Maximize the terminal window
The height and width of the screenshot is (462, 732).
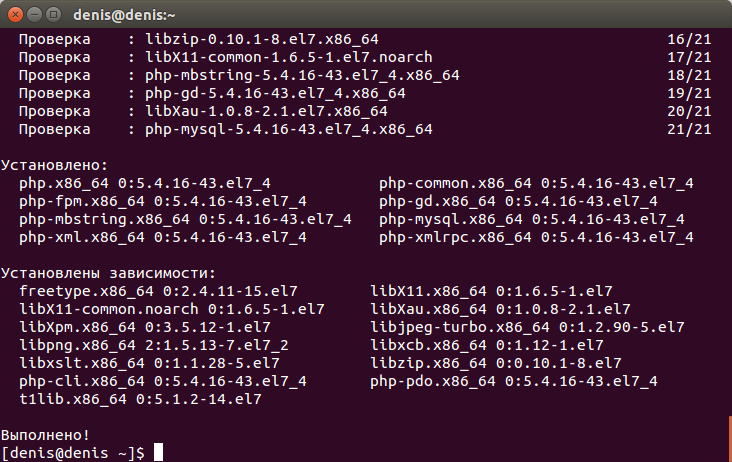tap(54, 15)
